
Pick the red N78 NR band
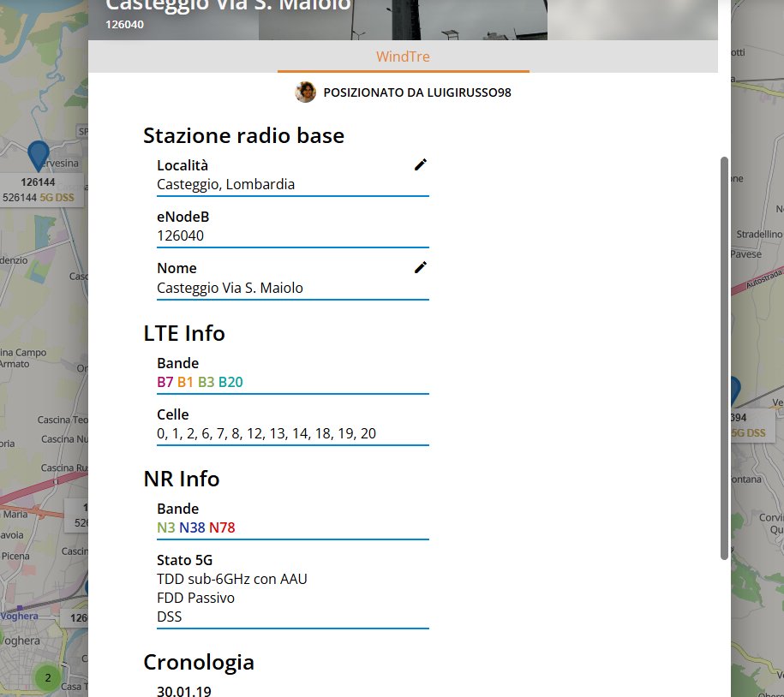click(x=222, y=527)
